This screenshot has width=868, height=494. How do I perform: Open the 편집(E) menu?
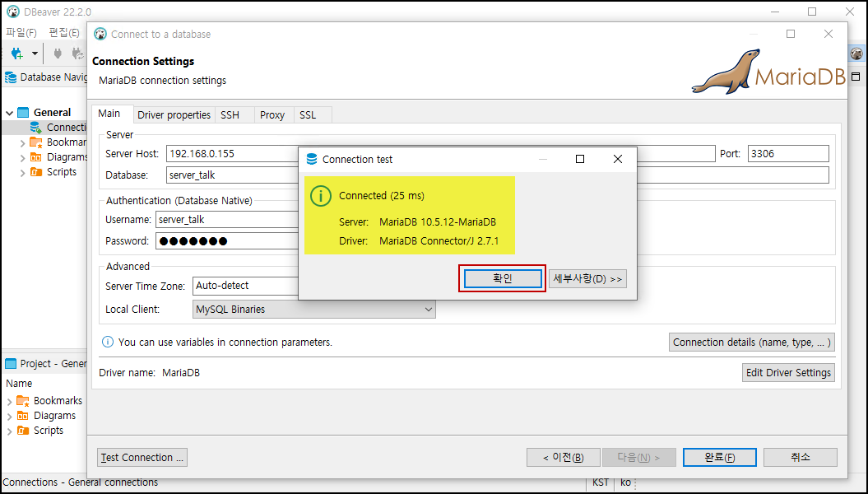[63, 33]
